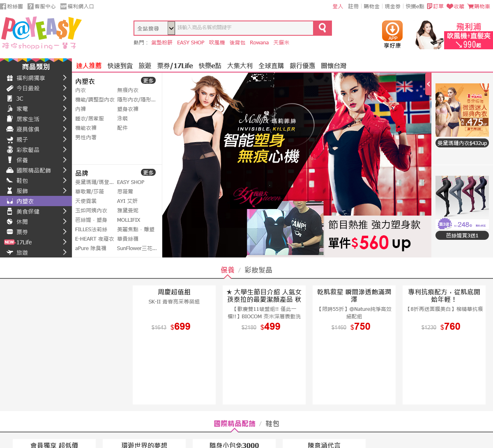The width and height of the screenshot is (493, 448).
Task: Select the 達人推薦 tab
Action: pyautogui.click(x=89, y=66)
